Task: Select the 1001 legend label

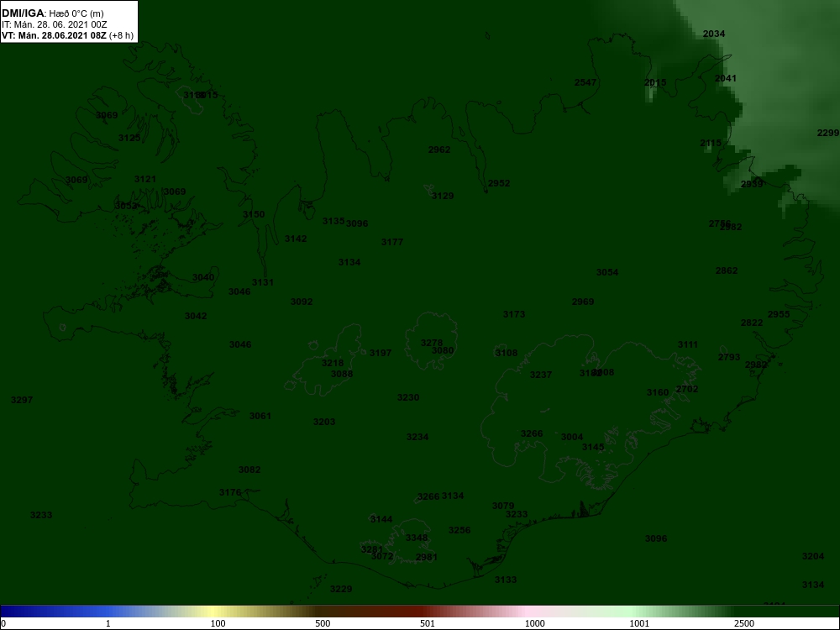Action: point(639,623)
